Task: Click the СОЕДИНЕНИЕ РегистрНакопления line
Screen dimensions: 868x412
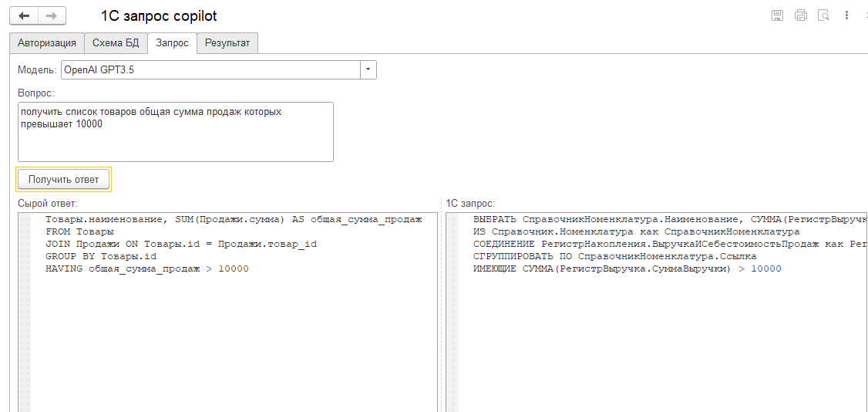Action: [x=671, y=245]
